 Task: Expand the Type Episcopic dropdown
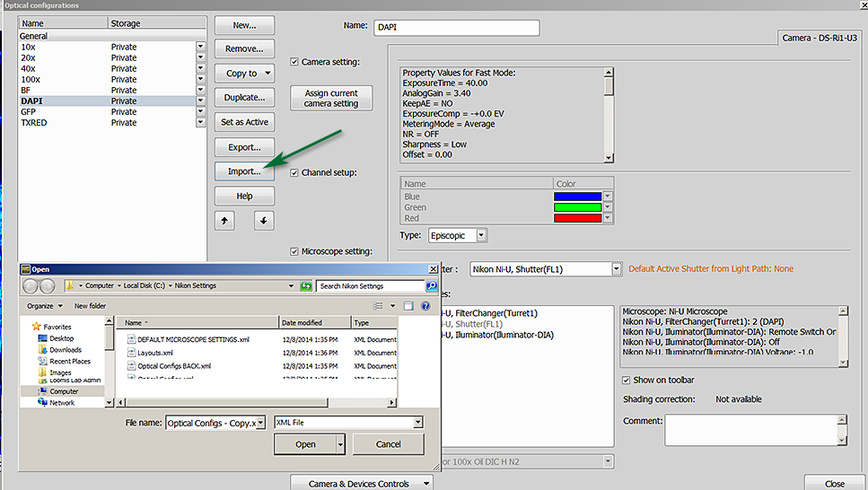click(x=482, y=235)
